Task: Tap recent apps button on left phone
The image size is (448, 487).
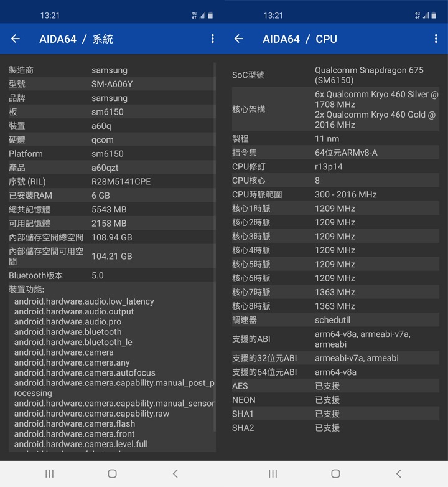Action: pyautogui.click(x=49, y=474)
